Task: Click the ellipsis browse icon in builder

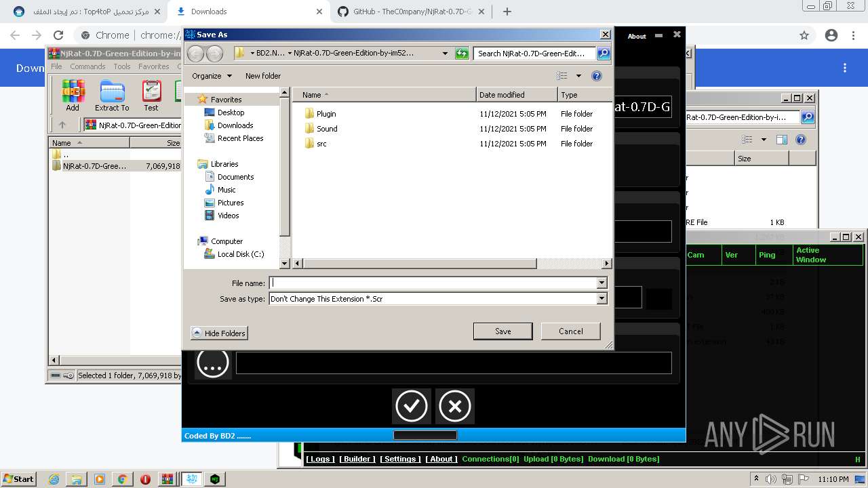Action: [213, 363]
